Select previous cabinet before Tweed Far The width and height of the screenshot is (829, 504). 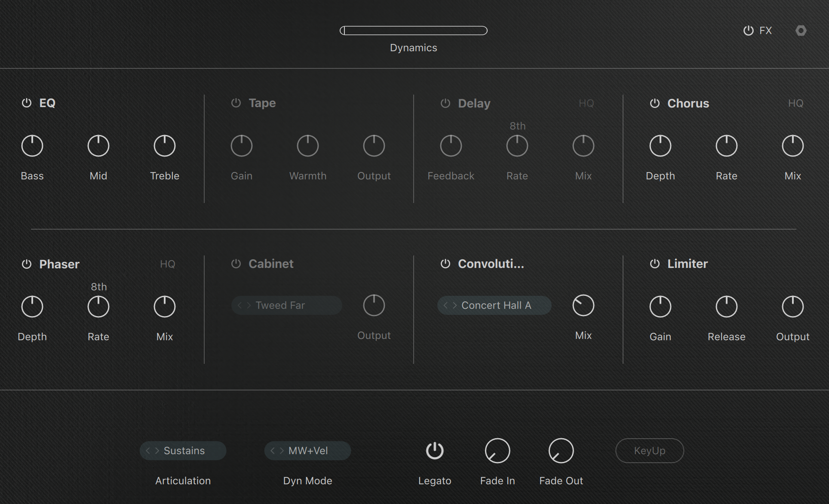(x=240, y=305)
